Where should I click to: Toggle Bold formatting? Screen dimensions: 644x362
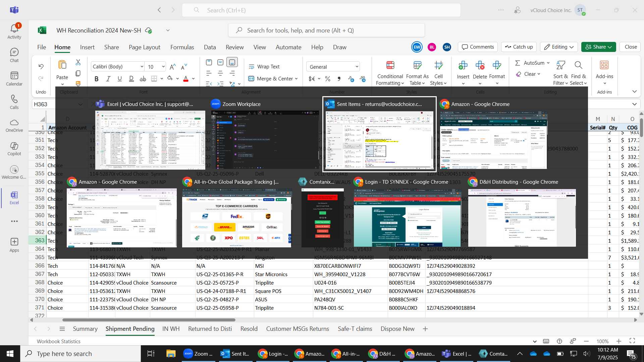[x=97, y=79]
